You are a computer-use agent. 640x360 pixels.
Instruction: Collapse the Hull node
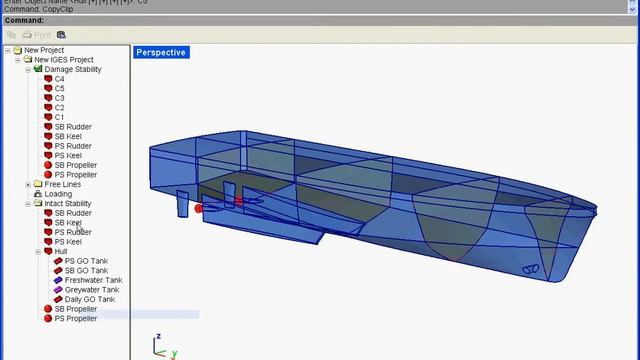(38, 252)
